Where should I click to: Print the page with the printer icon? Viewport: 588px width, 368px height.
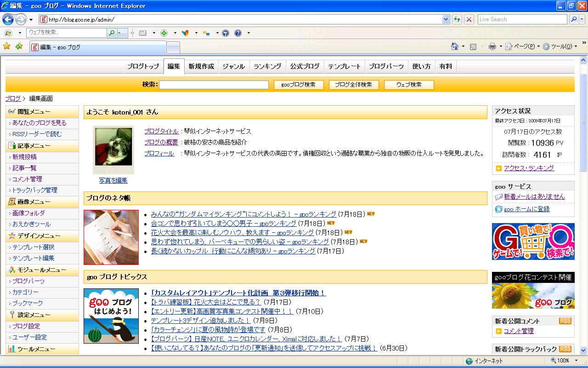(x=492, y=46)
